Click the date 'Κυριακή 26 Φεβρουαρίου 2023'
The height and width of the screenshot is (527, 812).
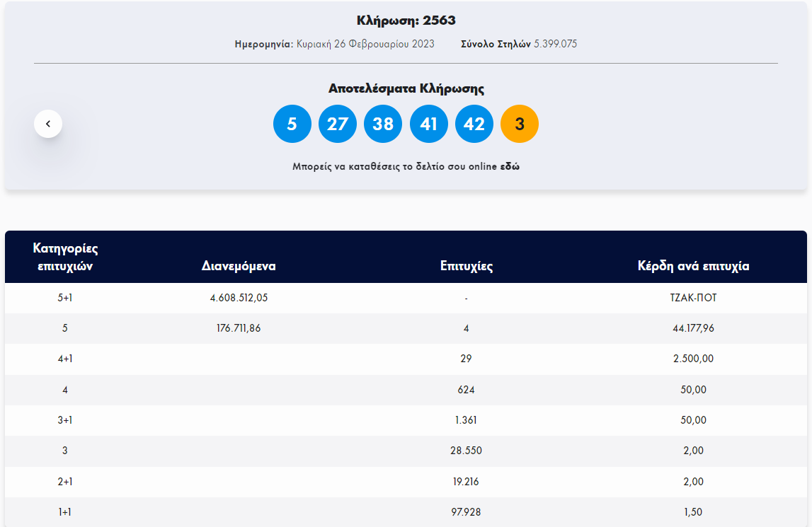coord(365,44)
